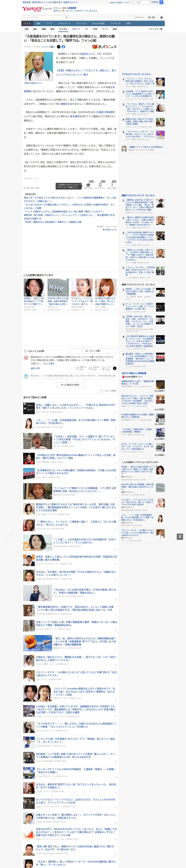Click the ログイン link

pyautogui.click(x=57, y=11)
